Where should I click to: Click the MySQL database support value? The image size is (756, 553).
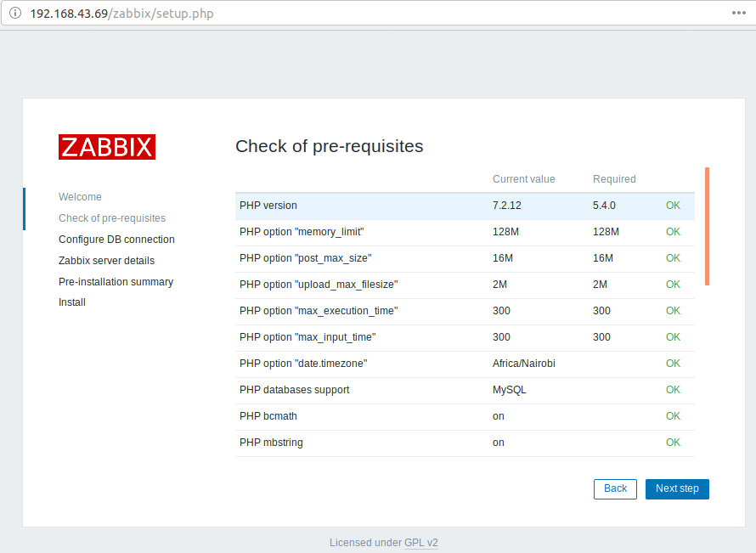click(x=510, y=390)
